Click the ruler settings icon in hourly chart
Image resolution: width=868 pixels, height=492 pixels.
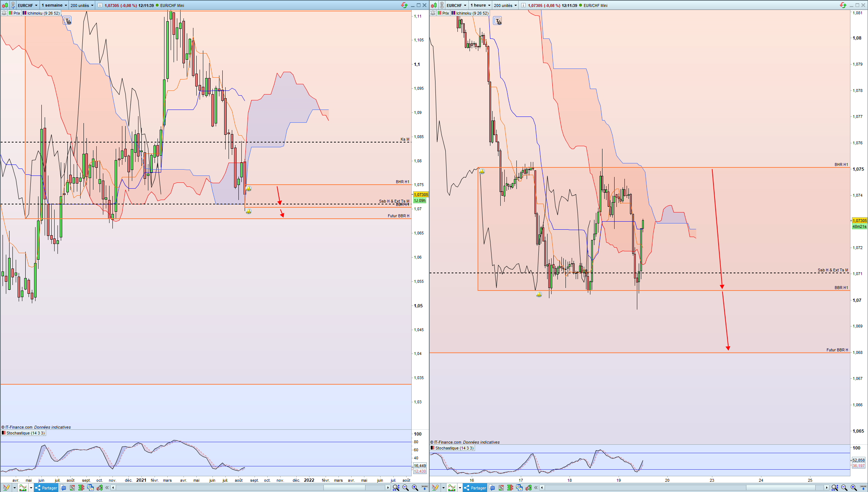tap(863, 488)
